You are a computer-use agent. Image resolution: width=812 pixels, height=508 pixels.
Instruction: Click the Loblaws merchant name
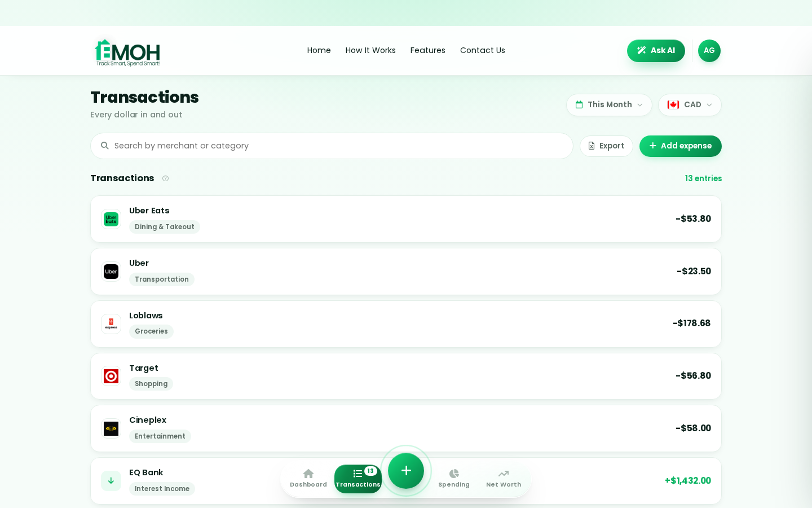click(146, 316)
